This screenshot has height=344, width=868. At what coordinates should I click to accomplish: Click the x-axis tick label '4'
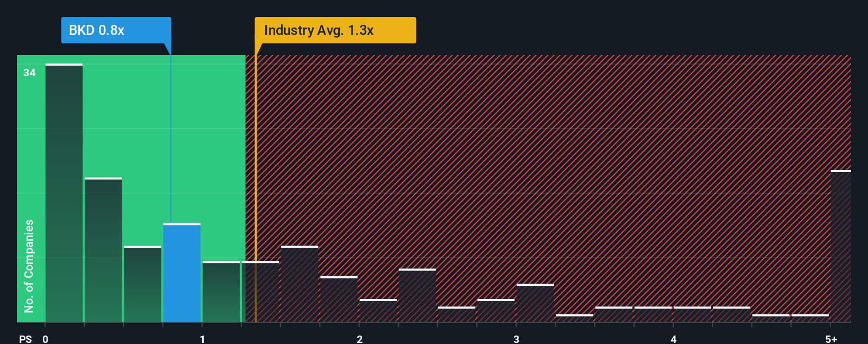point(673,339)
